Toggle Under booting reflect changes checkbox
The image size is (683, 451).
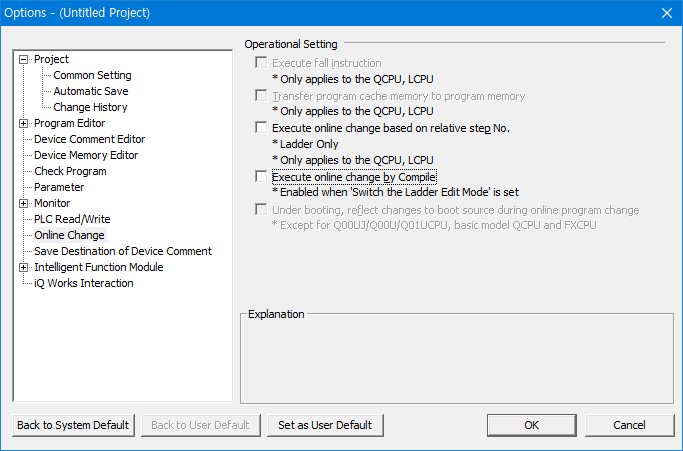[x=261, y=210]
